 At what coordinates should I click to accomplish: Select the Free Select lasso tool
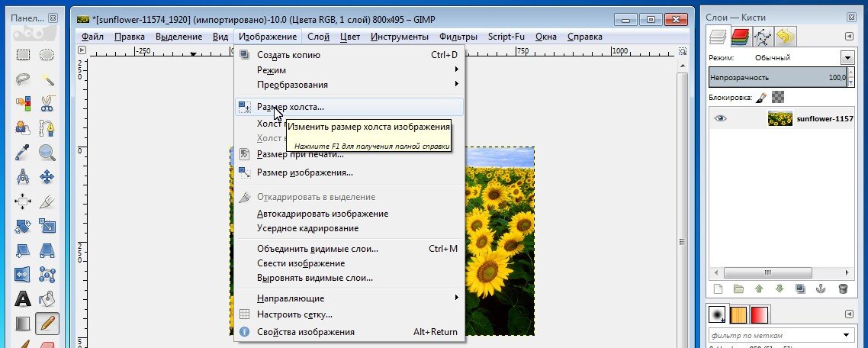23,79
